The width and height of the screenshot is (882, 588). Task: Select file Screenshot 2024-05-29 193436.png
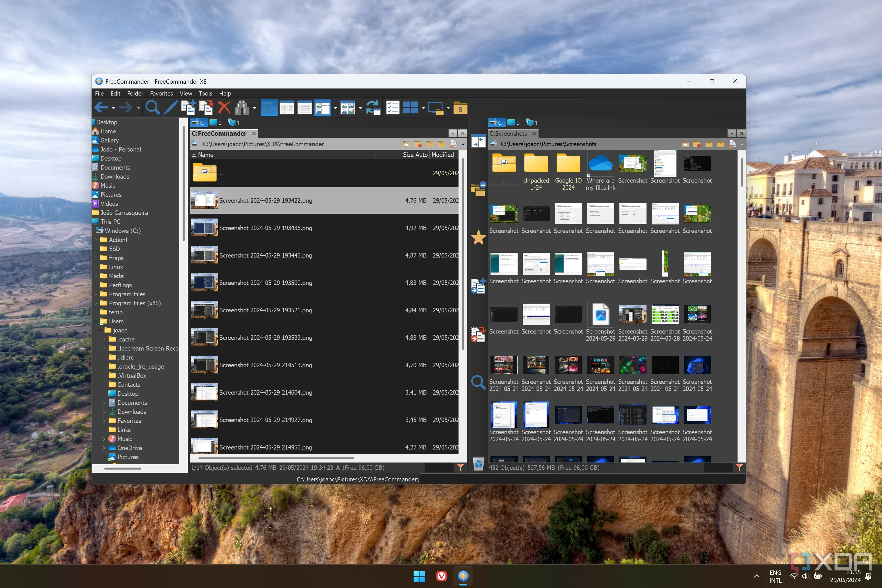[324, 228]
